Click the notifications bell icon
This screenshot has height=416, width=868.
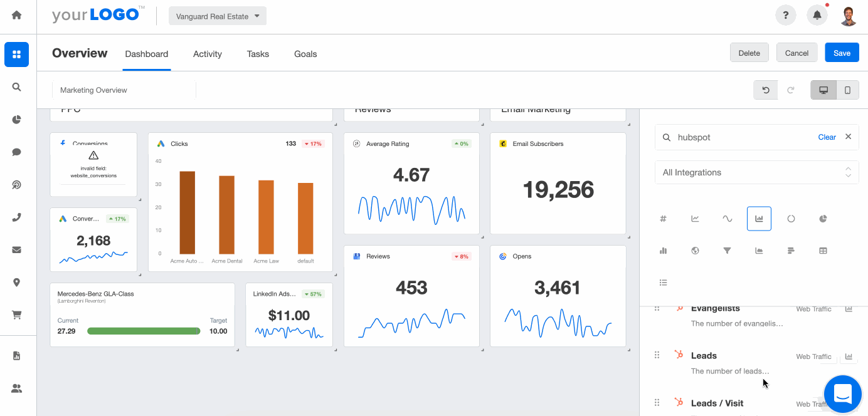coord(817,16)
